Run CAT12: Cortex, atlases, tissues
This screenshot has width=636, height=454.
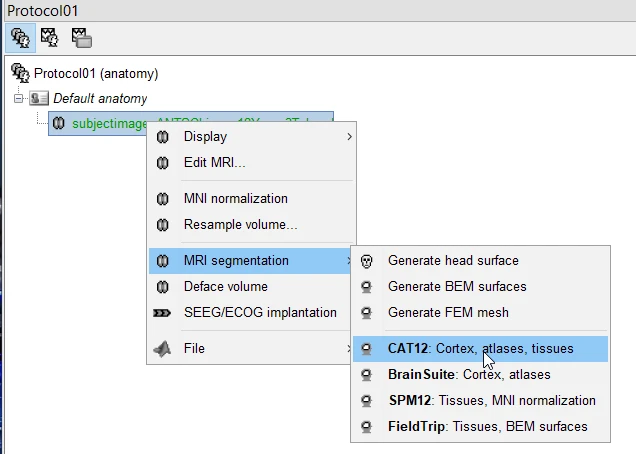click(480, 348)
